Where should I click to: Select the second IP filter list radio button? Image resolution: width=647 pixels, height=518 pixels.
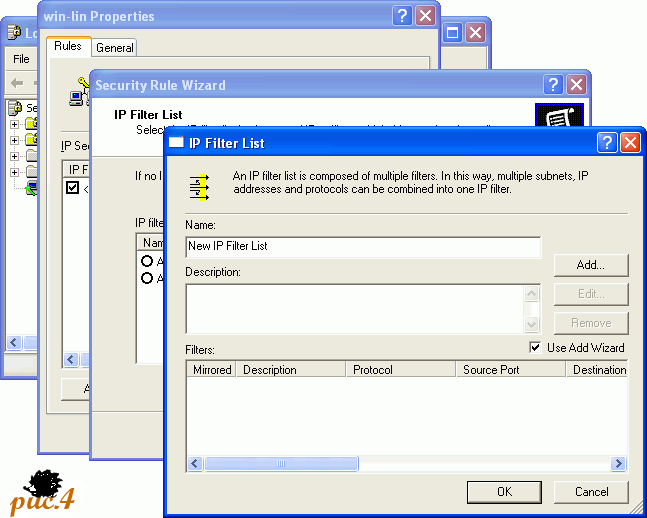pyautogui.click(x=147, y=278)
